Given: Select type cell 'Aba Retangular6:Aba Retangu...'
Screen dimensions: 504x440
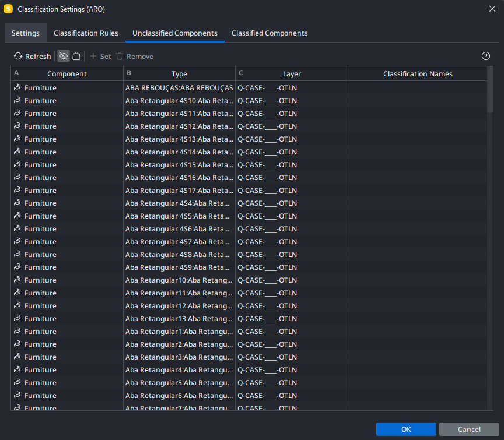Looking at the screenshot, I should [x=179, y=396].
